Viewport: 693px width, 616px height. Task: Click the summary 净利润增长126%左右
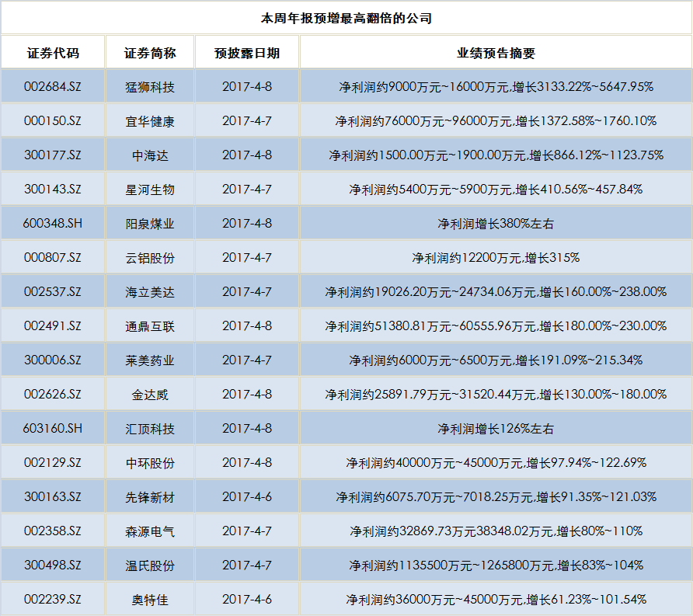496,429
